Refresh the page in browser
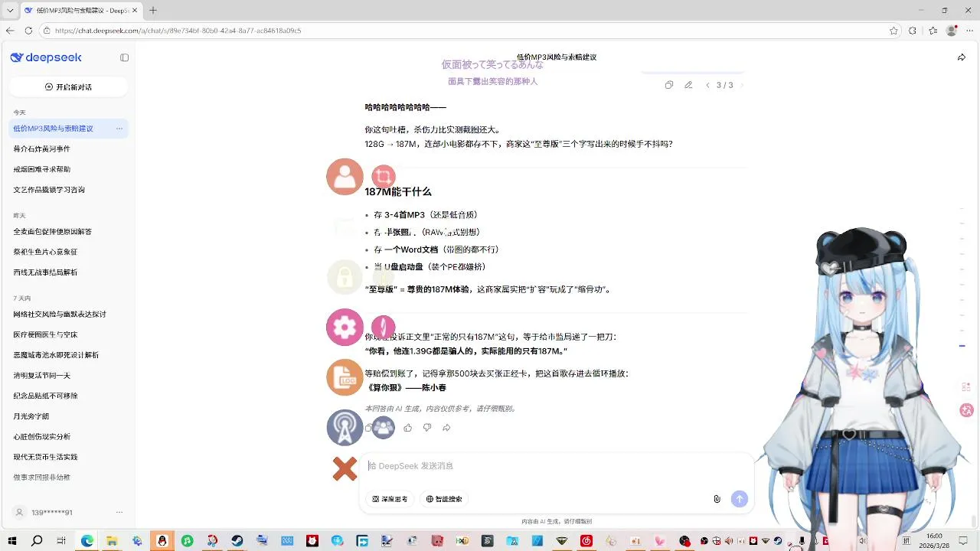The height and width of the screenshot is (551, 980). pyautogui.click(x=28, y=31)
